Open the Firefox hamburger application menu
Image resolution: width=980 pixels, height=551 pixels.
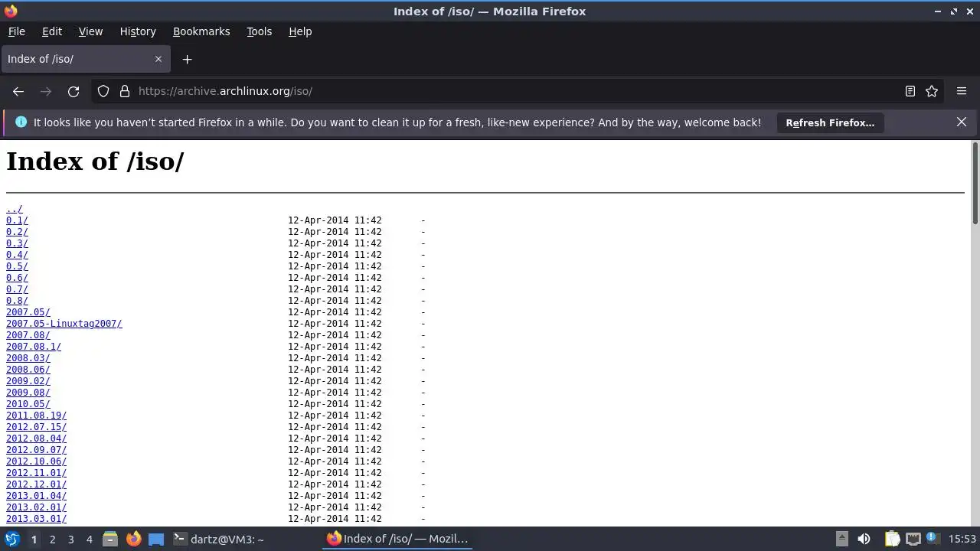coord(962,91)
